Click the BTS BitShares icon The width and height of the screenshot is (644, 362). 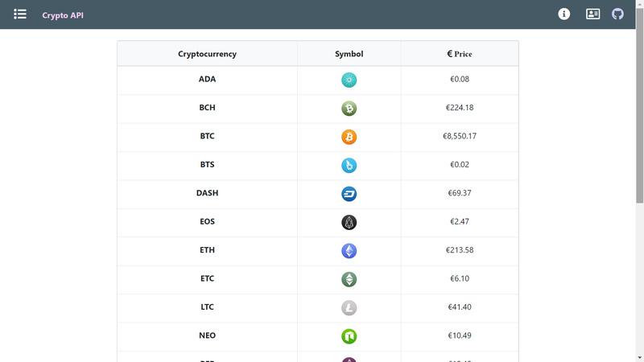pos(349,166)
